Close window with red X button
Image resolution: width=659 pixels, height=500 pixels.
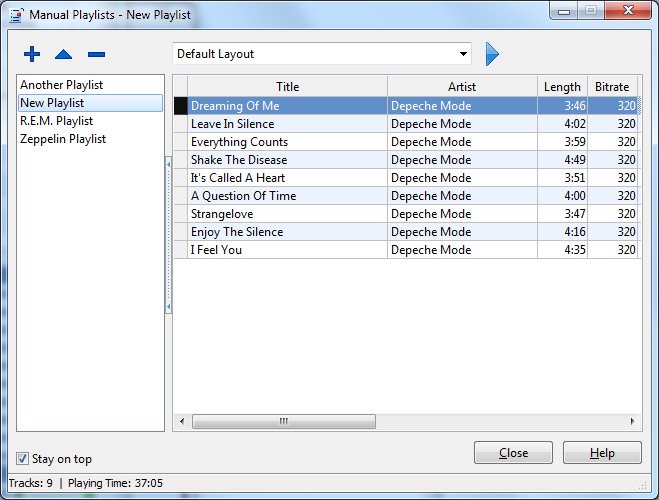628,11
